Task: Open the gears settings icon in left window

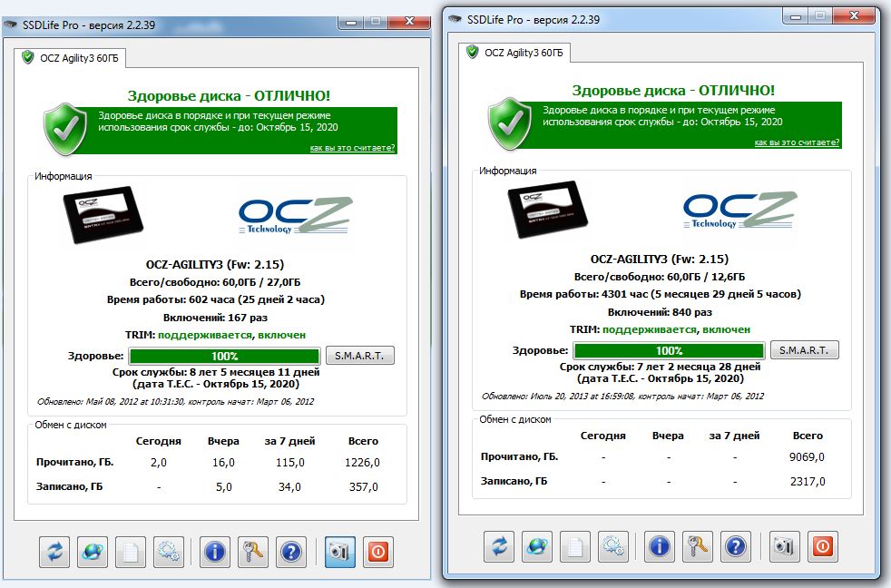Action: (x=169, y=552)
